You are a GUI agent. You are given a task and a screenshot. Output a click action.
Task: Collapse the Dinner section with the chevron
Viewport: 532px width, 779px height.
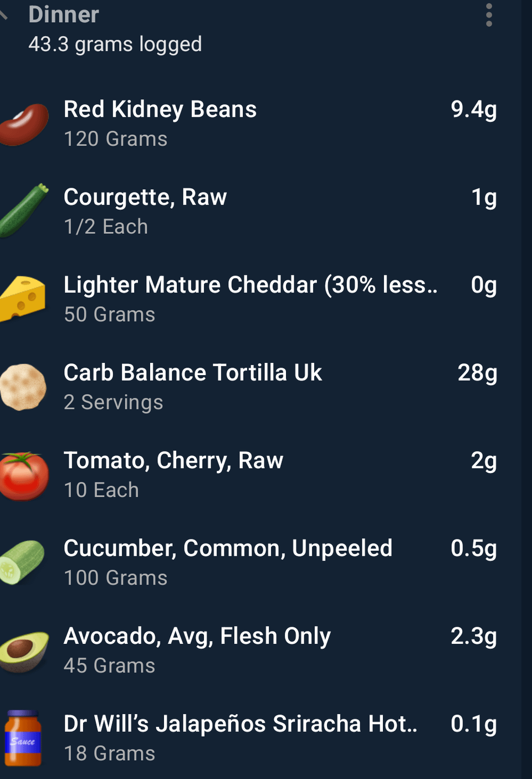[x=4, y=15]
